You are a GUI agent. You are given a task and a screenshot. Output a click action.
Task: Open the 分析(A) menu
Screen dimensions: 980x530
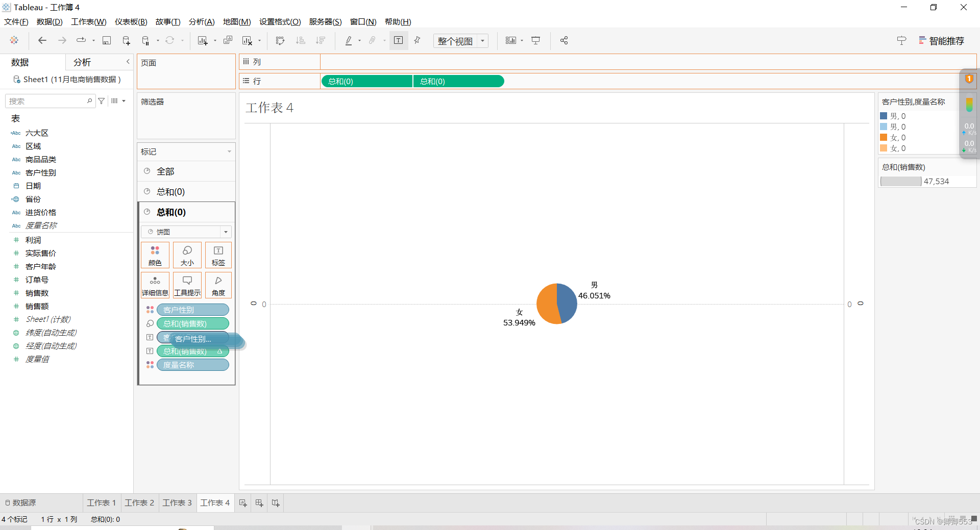tap(202, 21)
